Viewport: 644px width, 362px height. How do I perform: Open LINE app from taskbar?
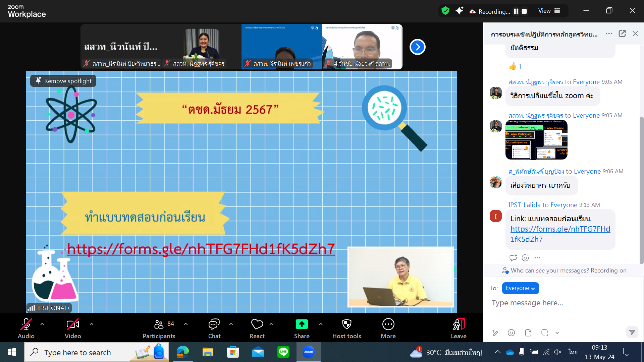click(x=283, y=352)
